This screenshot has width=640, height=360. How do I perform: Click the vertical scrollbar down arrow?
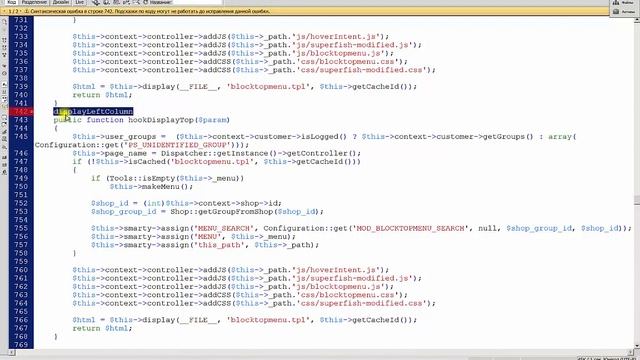[x=636, y=346]
